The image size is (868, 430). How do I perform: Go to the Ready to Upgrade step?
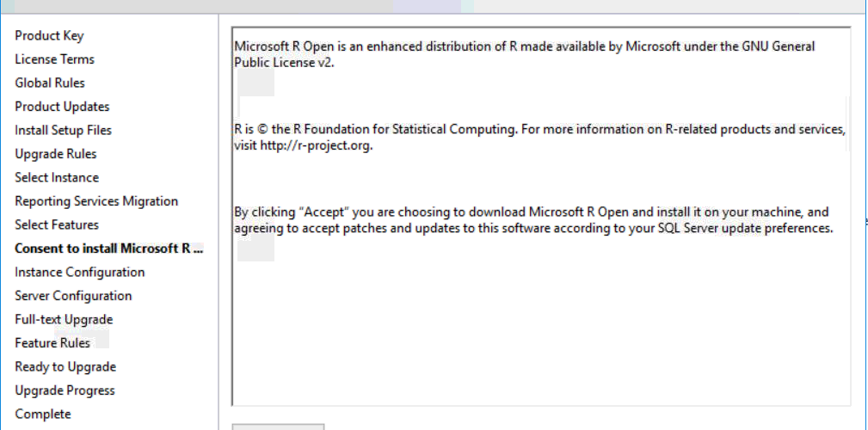click(x=65, y=367)
